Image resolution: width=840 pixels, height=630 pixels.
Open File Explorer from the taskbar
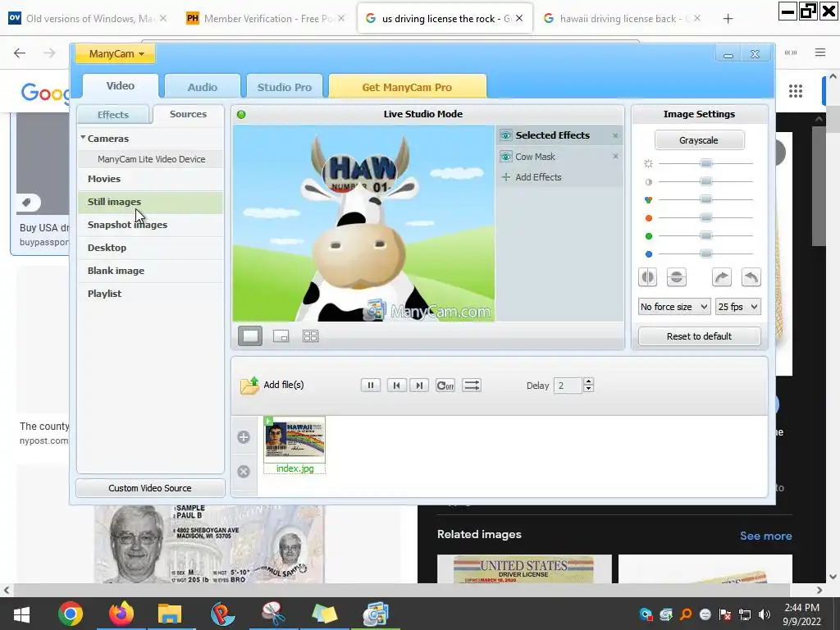pos(170,614)
